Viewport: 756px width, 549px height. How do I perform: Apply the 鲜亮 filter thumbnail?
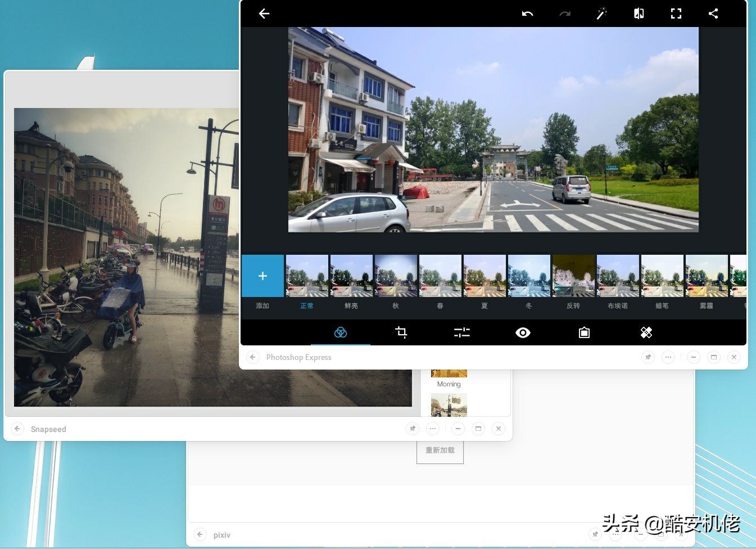tap(351, 276)
